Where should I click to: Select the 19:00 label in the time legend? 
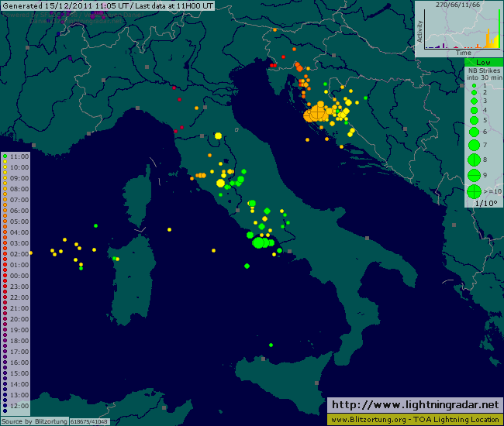[19, 330]
